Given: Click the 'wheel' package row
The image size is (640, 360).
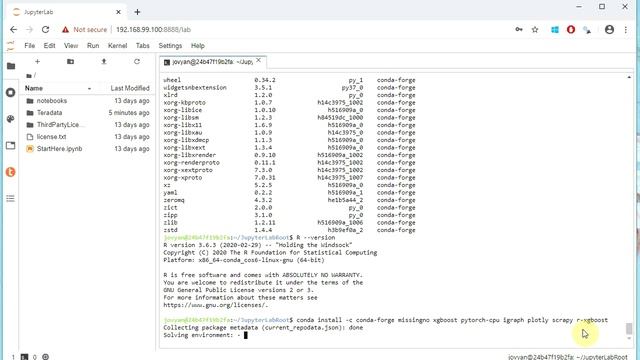Looking at the screenshot, I should coord(289,80).
